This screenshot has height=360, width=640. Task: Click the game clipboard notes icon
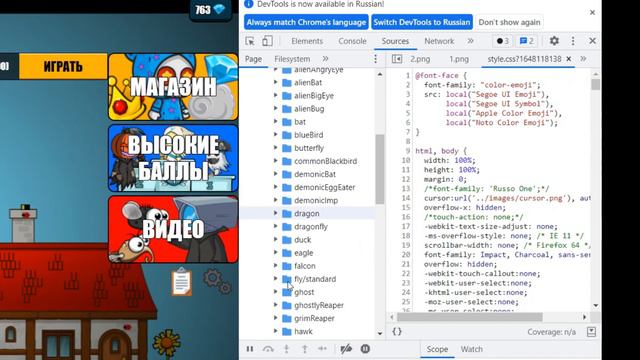[x=182, y=282]
